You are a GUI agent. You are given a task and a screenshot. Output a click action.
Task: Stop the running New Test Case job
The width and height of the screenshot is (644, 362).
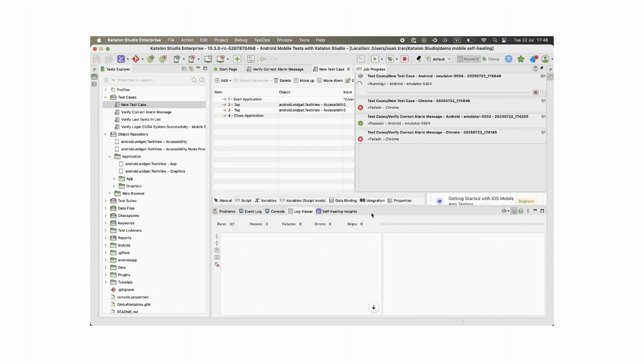coord(536,92)
